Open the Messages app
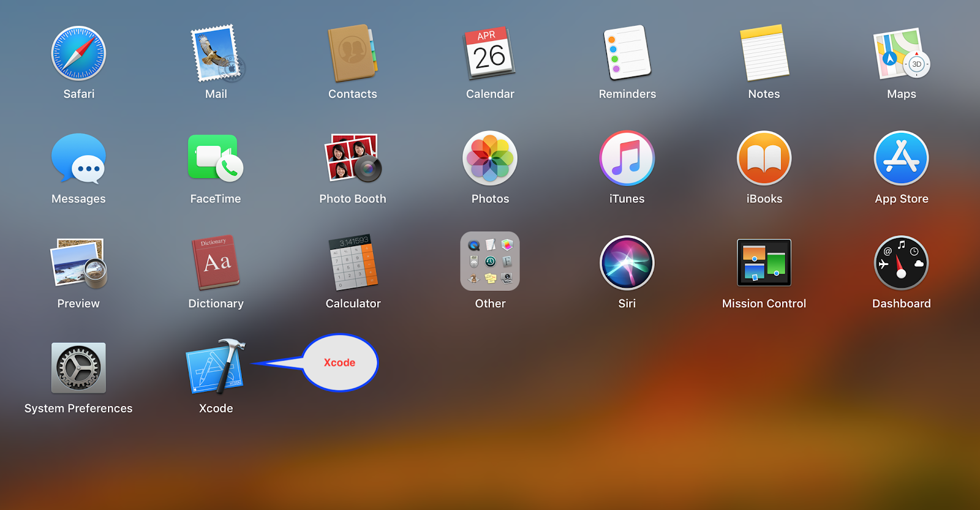 click(x=78, y=159)
